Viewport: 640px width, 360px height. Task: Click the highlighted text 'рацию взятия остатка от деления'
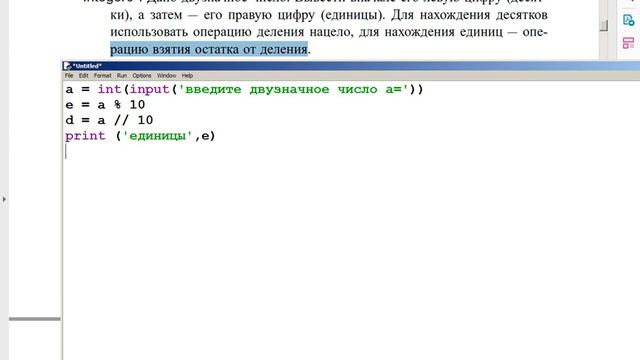coord(209,49)
